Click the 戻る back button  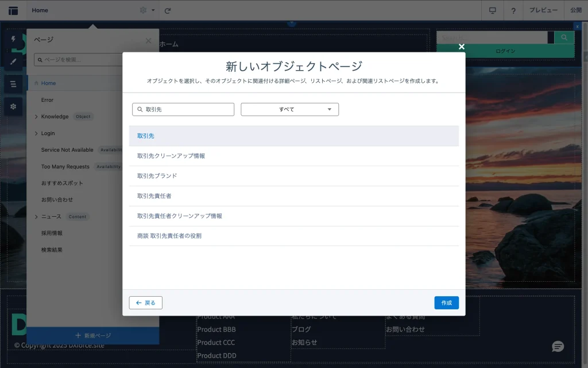146,303
